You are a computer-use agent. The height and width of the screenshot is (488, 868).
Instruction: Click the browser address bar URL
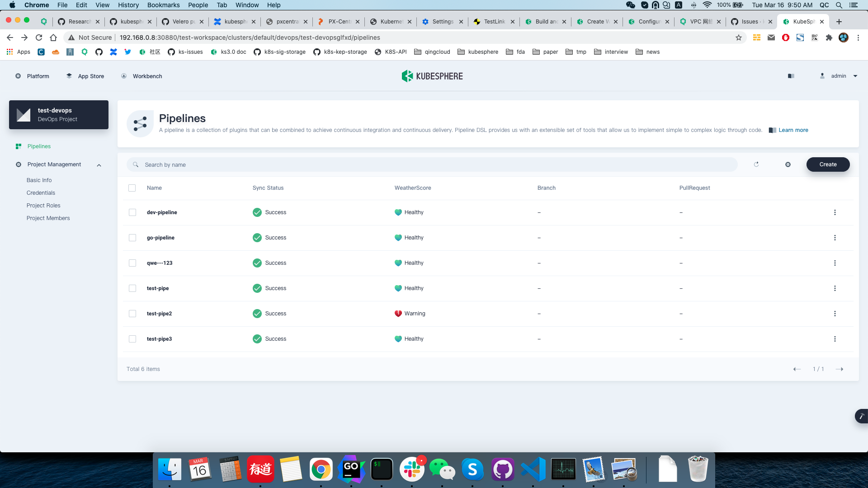click(x=250, y=38)
